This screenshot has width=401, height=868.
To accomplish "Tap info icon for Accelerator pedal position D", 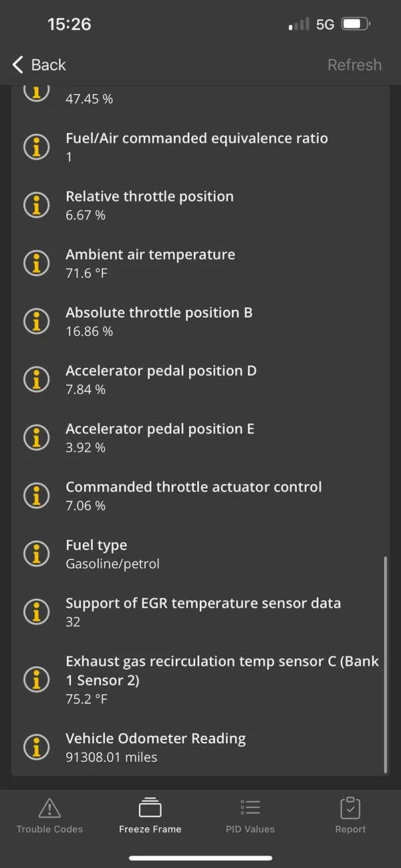I will point(37,379).
